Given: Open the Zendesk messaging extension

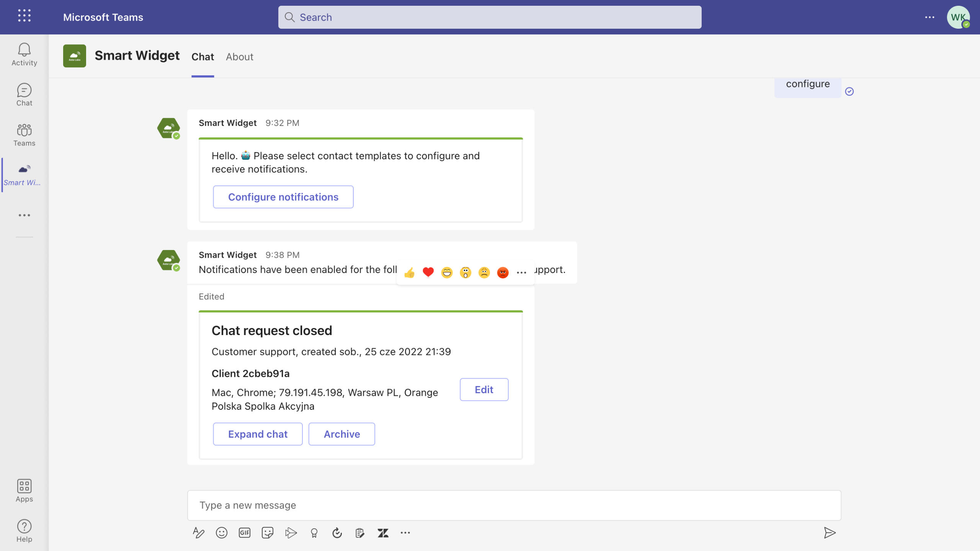Looking at the screenshot, I should 383,533.
